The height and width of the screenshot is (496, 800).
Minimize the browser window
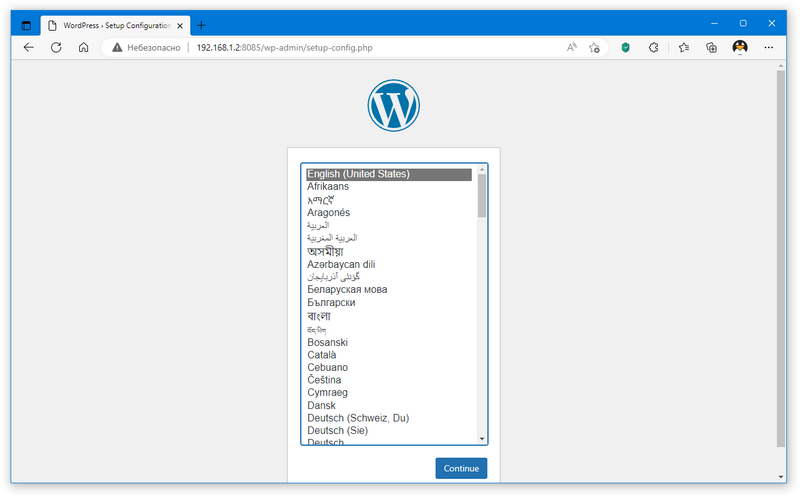coord(714,23)
